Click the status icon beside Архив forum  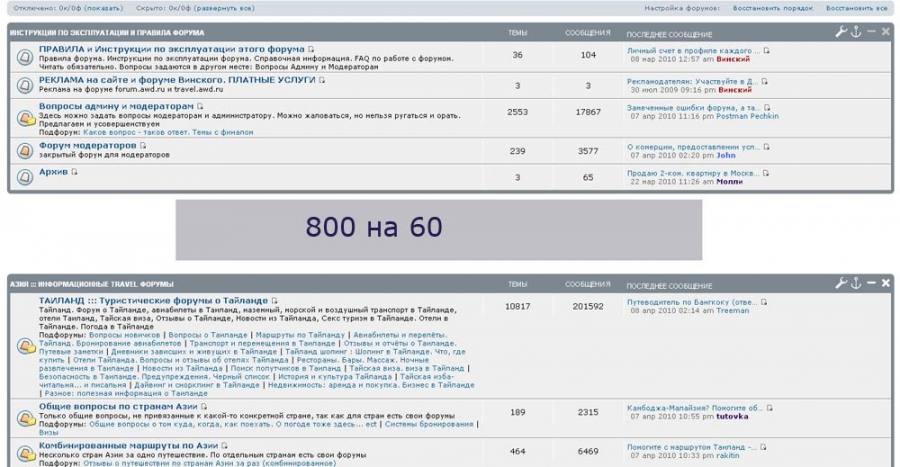pyautogui.click(x=25, y=177)
